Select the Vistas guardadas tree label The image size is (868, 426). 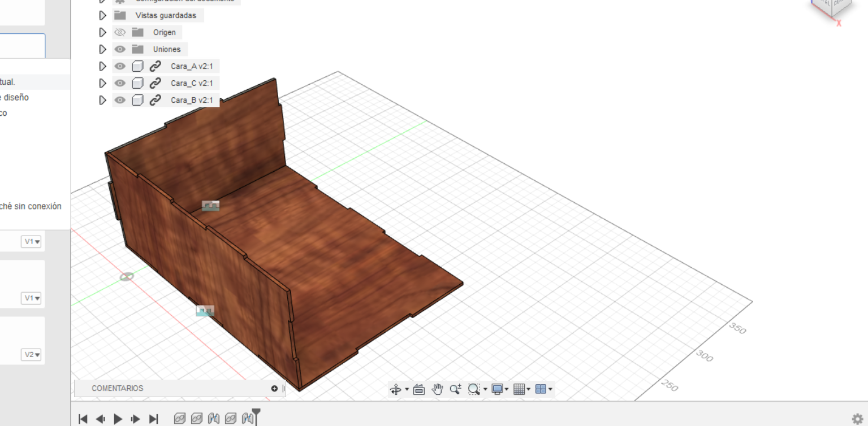click(x=166, y=15)
